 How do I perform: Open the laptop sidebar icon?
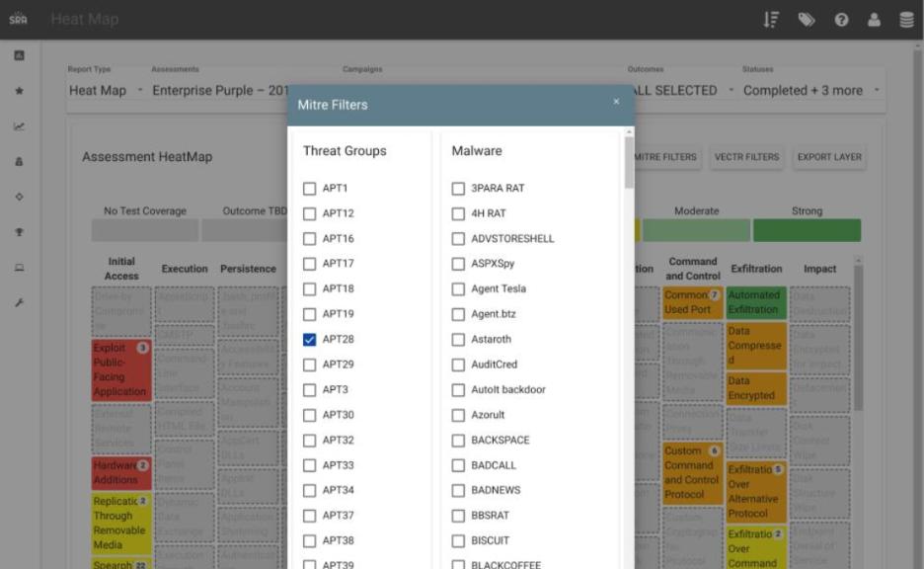pos(20,268)
